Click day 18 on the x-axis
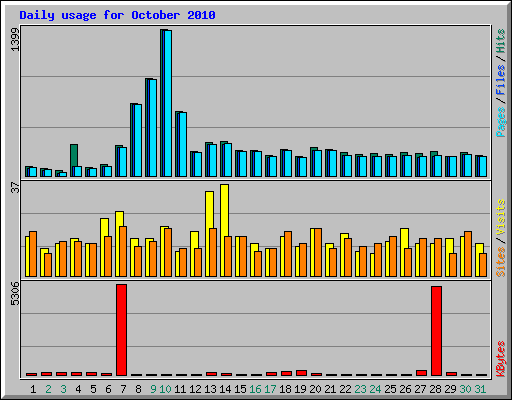512x400 pixels. (285, 389)
